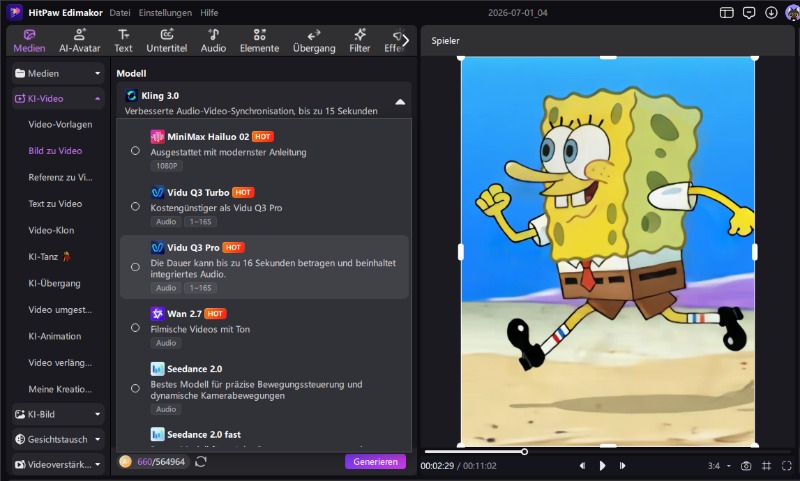
Task: Select Seedance 2.0 radio button
Action: (x=135, y=389)
